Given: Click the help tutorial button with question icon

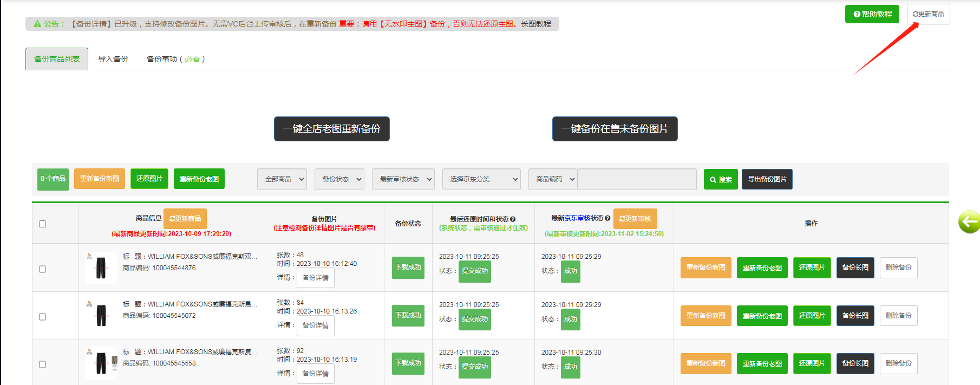Looking at the screenshot, I should (x=872, y=14).
